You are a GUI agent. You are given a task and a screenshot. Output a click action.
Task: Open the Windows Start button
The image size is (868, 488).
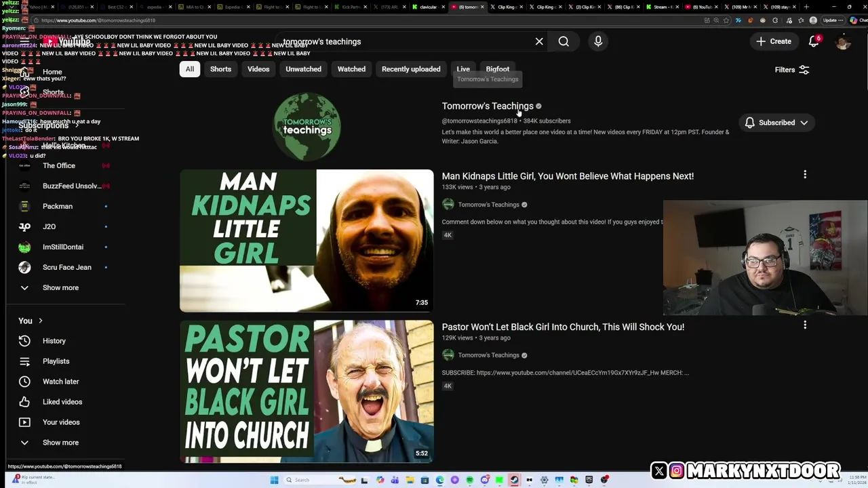click(274, 480)
